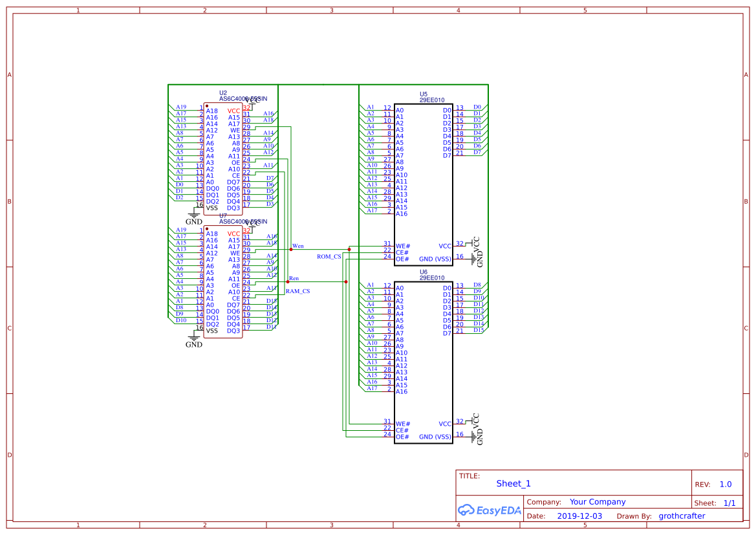Click the RAM_CS net label
The height and width of the screenshot is (535, 756).
(299, 291)
